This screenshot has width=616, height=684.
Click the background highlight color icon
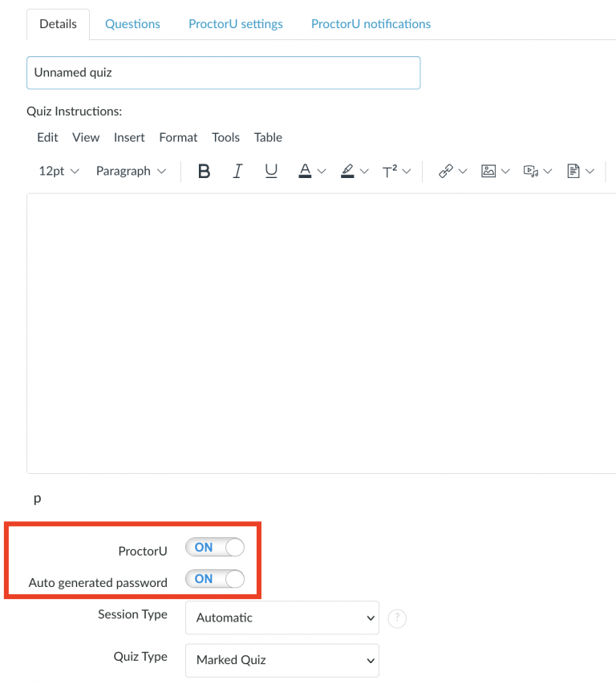click(347, 171)
